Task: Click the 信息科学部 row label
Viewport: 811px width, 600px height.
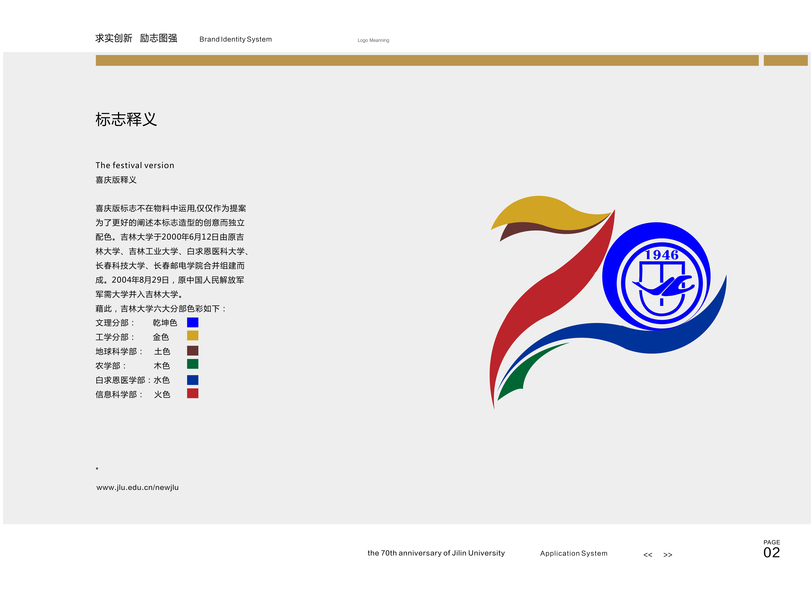Action: (119, 395)
